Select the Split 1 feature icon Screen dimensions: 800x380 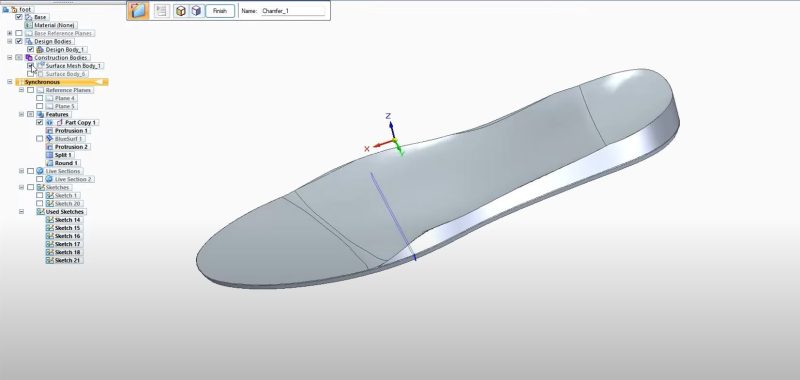49,155
